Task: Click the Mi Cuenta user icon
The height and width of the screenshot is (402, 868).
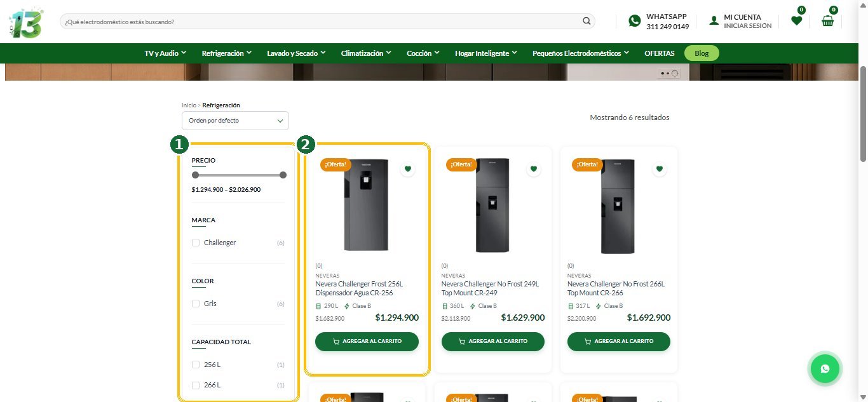Action: pos(714,21)
